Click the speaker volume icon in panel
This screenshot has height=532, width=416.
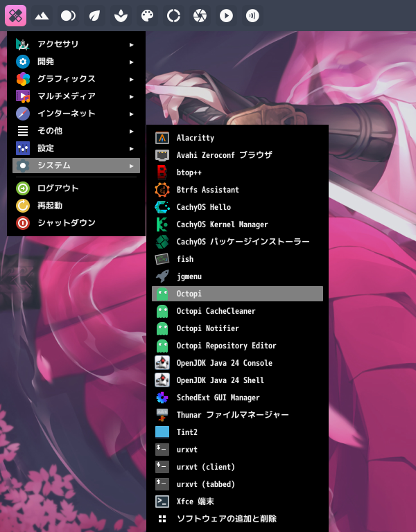tap(252, 16)
